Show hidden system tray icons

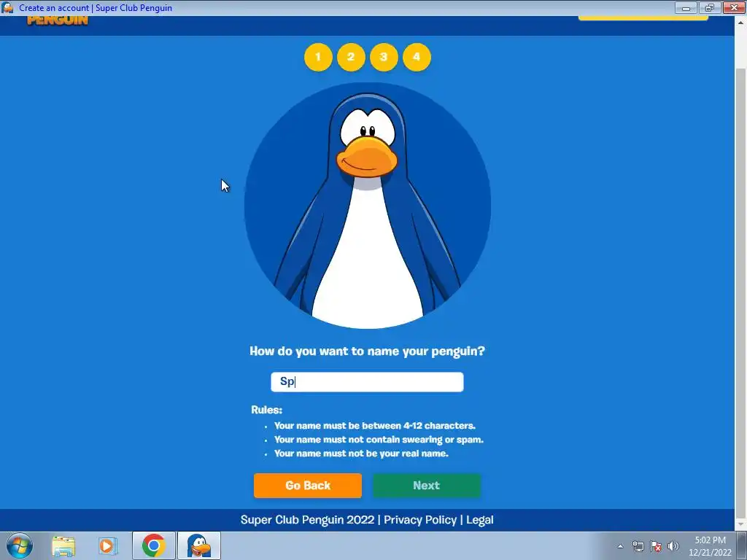pyautogui.click(x=620, y=546)
